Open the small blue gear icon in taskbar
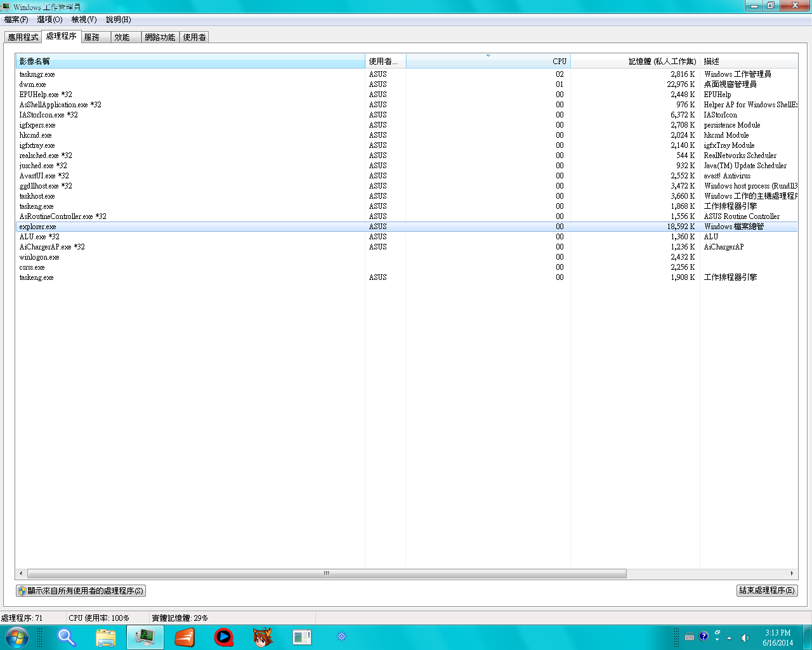Viewport: 812px width, 650px height. 341,636
